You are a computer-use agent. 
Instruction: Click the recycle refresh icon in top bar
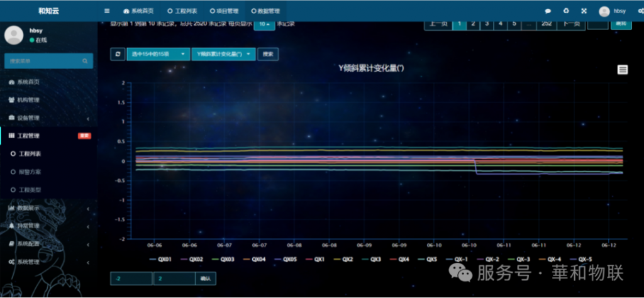click(x=566, y=11)
